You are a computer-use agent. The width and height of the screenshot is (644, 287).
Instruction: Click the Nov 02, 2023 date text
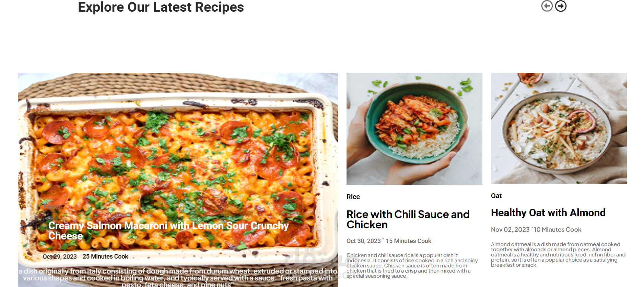click(x=510, y=230)
